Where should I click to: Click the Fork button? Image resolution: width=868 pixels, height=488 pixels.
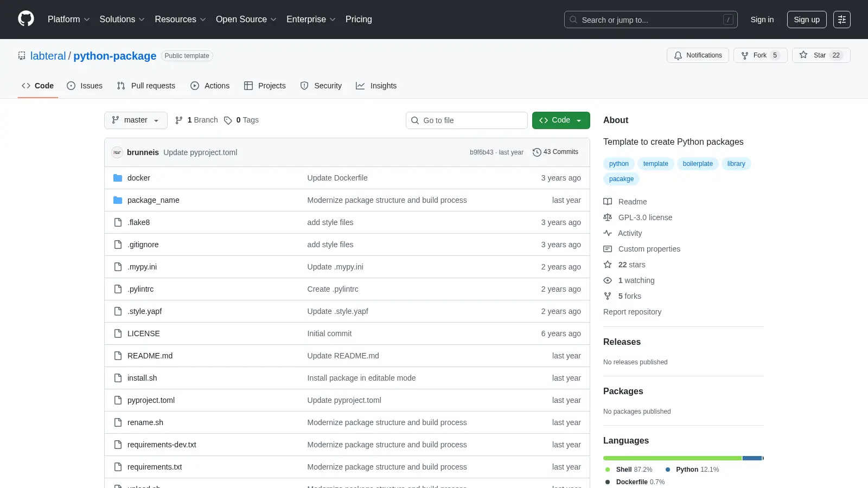coord(760,55)
